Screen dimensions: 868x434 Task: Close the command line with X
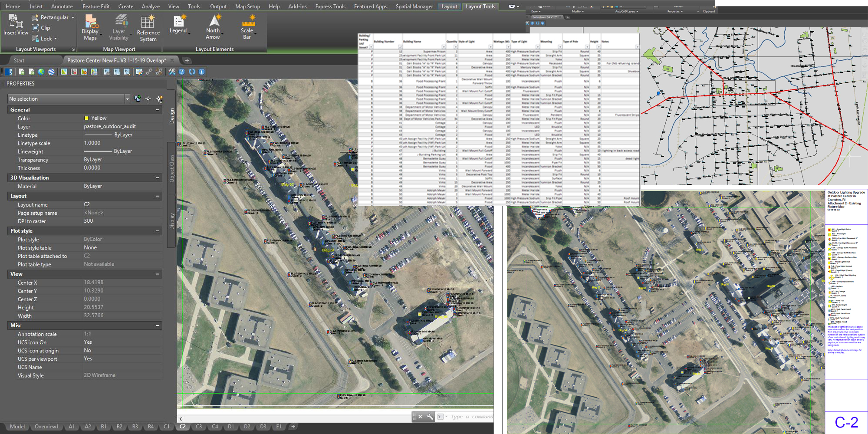[x=420, y=417]
